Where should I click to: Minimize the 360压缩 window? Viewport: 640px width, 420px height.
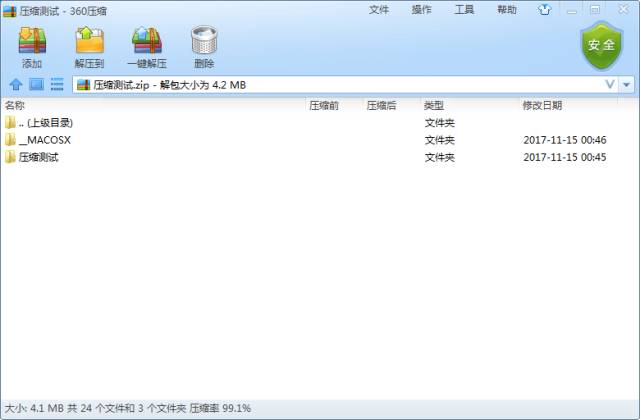click(x=572, y=10)
